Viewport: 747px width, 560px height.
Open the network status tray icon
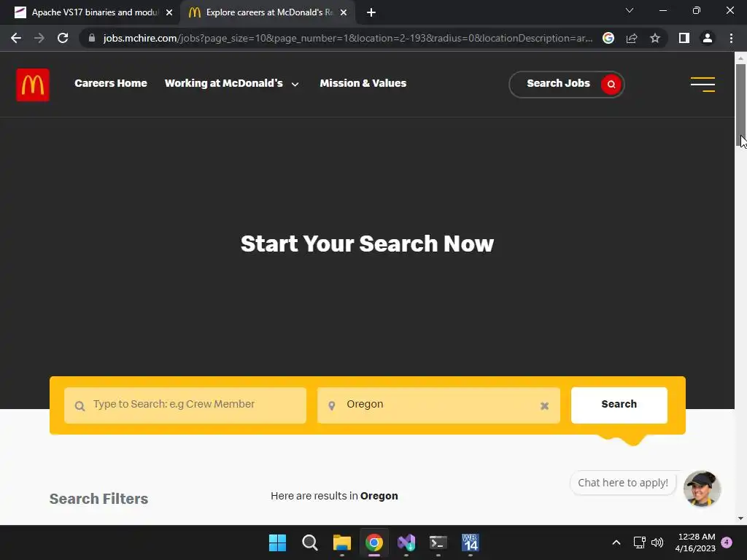(639, 542)
